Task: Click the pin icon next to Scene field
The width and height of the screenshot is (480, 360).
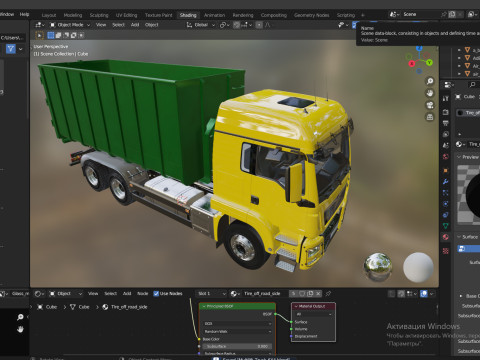Action: (x=443, y=14)
